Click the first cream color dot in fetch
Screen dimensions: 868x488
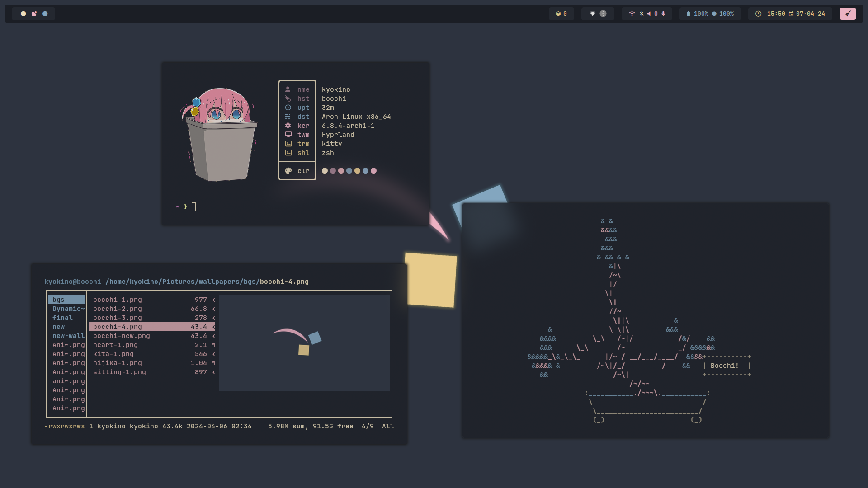coord(325,171)
